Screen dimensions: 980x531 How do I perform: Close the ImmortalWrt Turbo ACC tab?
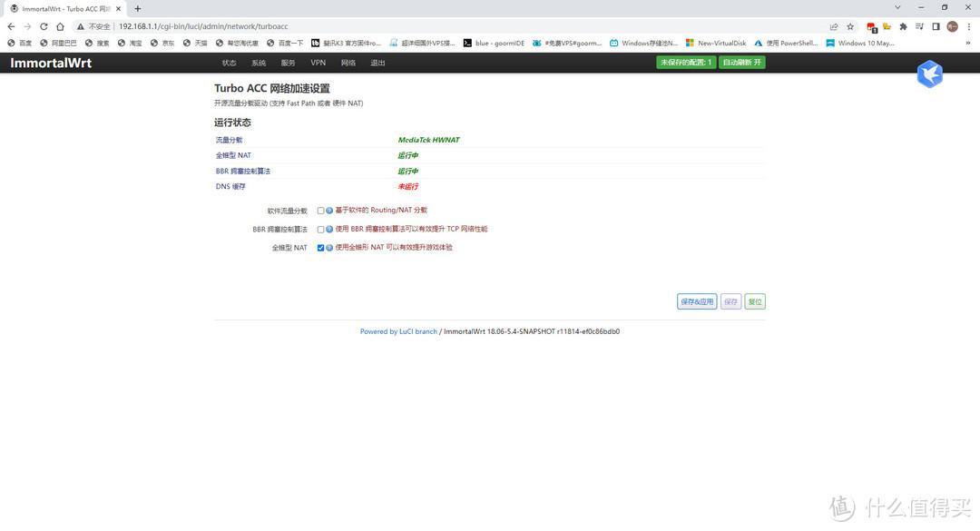point(118,9)
